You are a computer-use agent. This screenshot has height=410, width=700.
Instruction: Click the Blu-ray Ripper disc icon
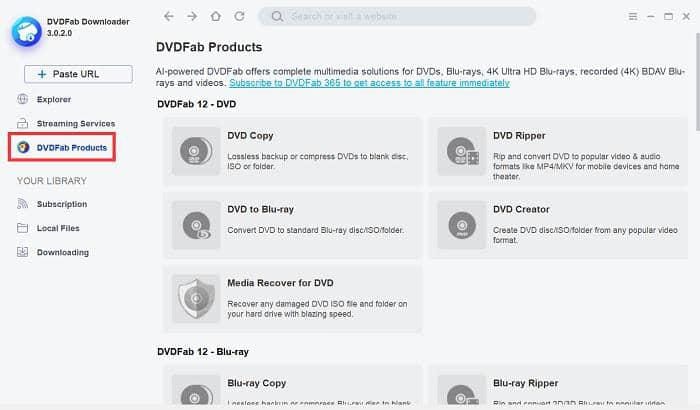click(x=462, y=391)
